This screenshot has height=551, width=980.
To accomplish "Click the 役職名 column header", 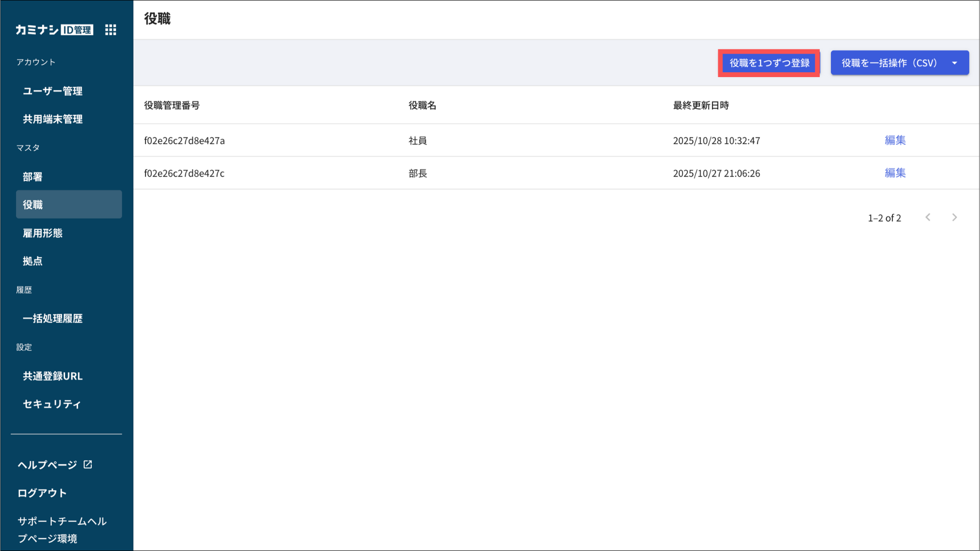I will click(x=422, y=105).
